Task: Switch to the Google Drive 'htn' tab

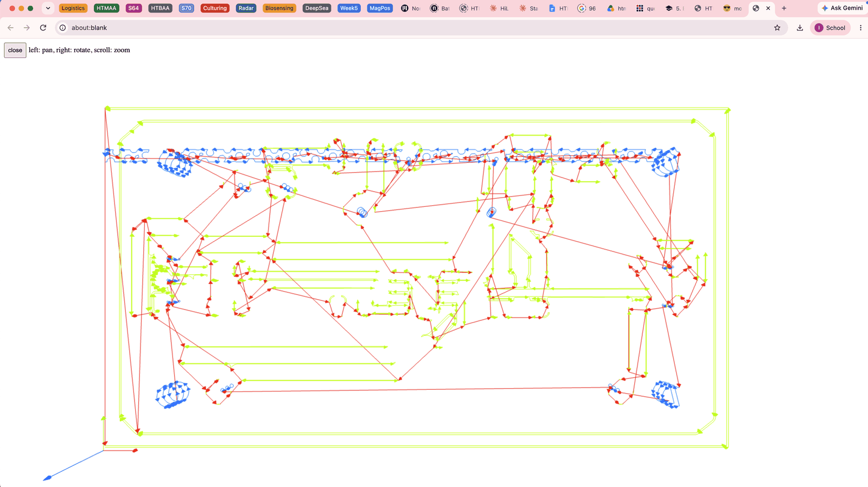Action: (616, 8)
